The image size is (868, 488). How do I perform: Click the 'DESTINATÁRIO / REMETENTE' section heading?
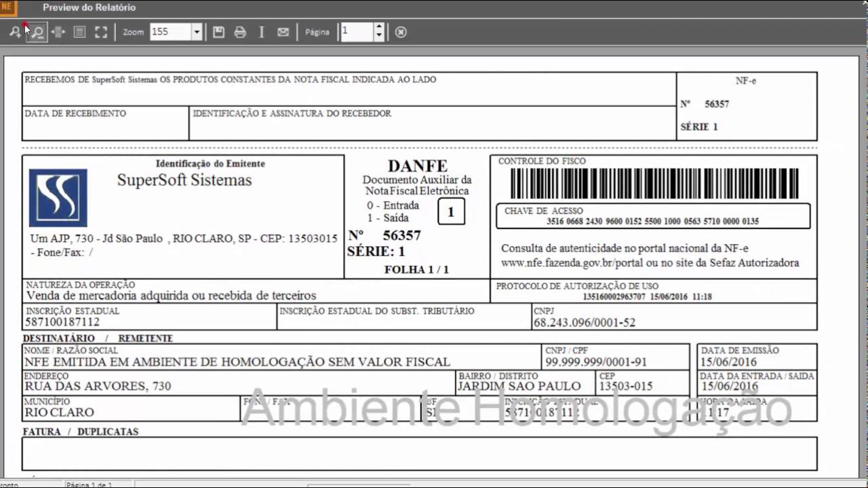(x=98, y=338)
